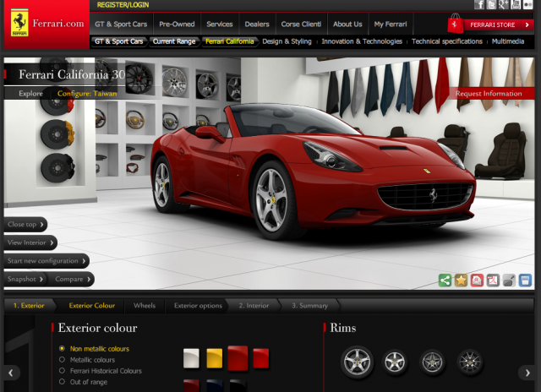The image size is (541, 392).
Task: Choose the selected dark red swatch
Action: 238,358
